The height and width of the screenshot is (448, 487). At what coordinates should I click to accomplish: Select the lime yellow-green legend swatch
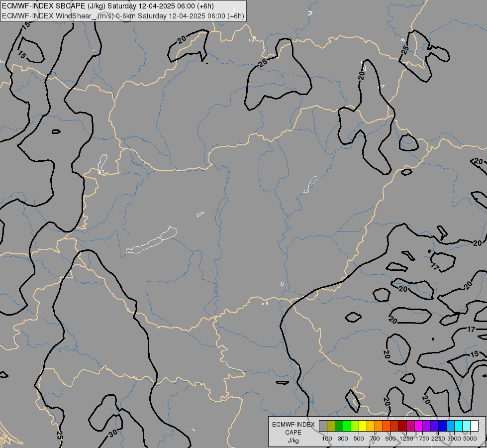tap(355, 426)
